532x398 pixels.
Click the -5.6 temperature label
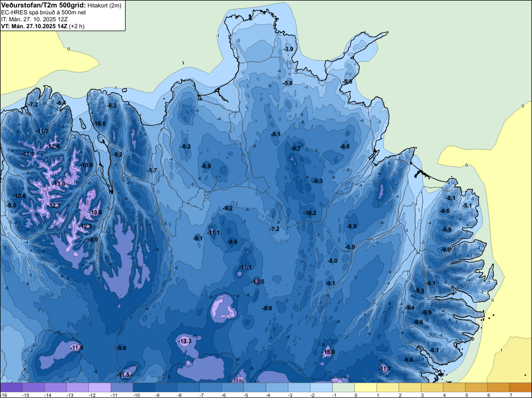(x=288, y=83)
